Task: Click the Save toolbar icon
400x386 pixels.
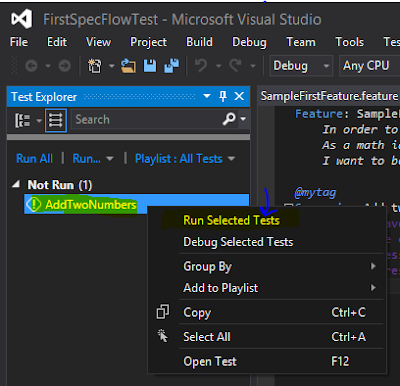Action: coord(150,66)
